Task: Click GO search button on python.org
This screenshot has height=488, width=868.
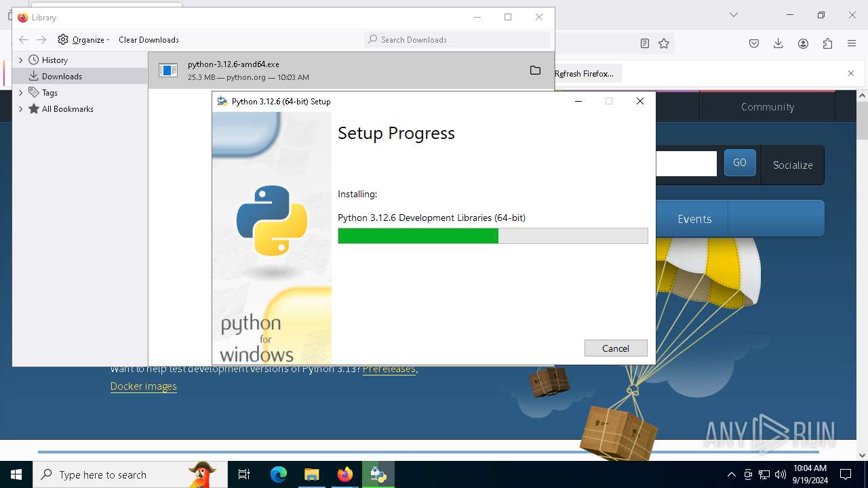Action: point(740,163)
